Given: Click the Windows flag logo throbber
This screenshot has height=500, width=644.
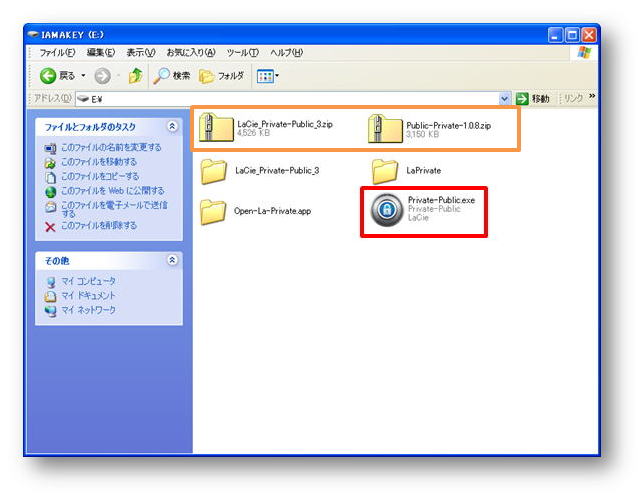Looking at the screenshot, I should pyautogui.click(x=584, y=53).
